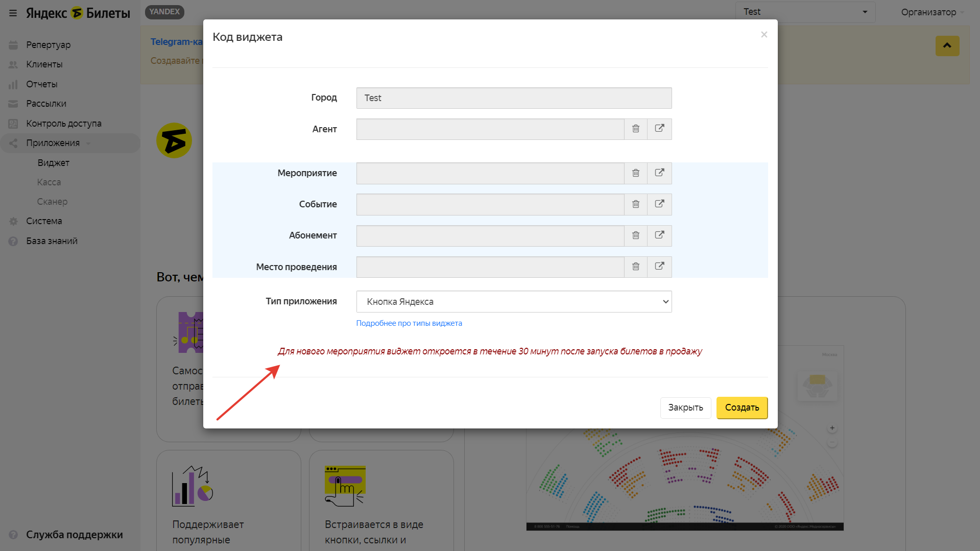This screenshot has width=980, height=551.
Task: Zoom in on the seating map preview
Action: tap(832, 428)
